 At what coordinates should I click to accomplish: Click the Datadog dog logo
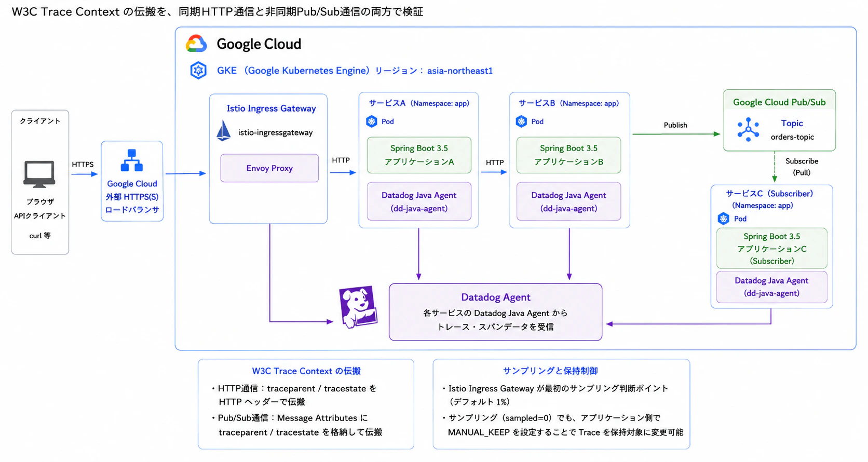click(358, 307)
